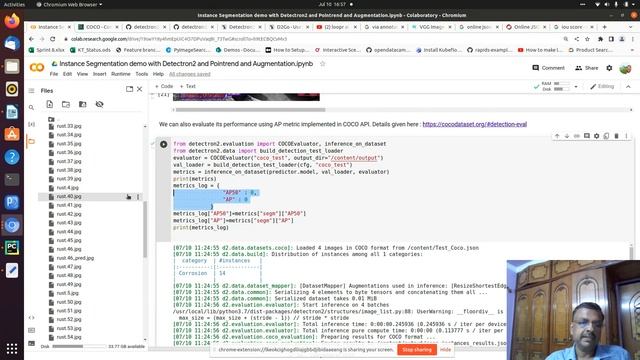Viewport: 640px width, 360px height.
Task: Click the Share button
Action: point(587,68)
